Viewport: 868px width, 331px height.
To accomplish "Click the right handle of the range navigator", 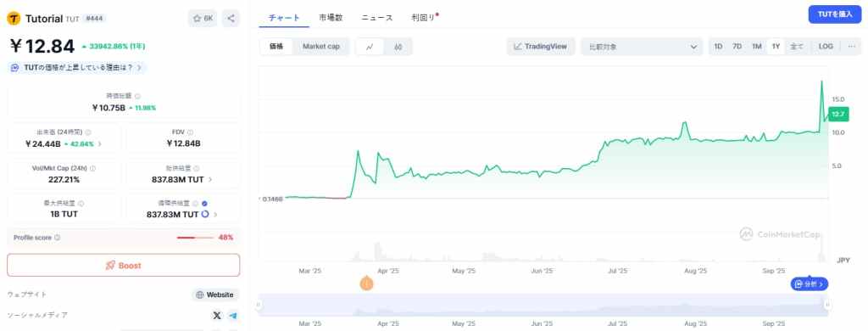I will 828,305.
